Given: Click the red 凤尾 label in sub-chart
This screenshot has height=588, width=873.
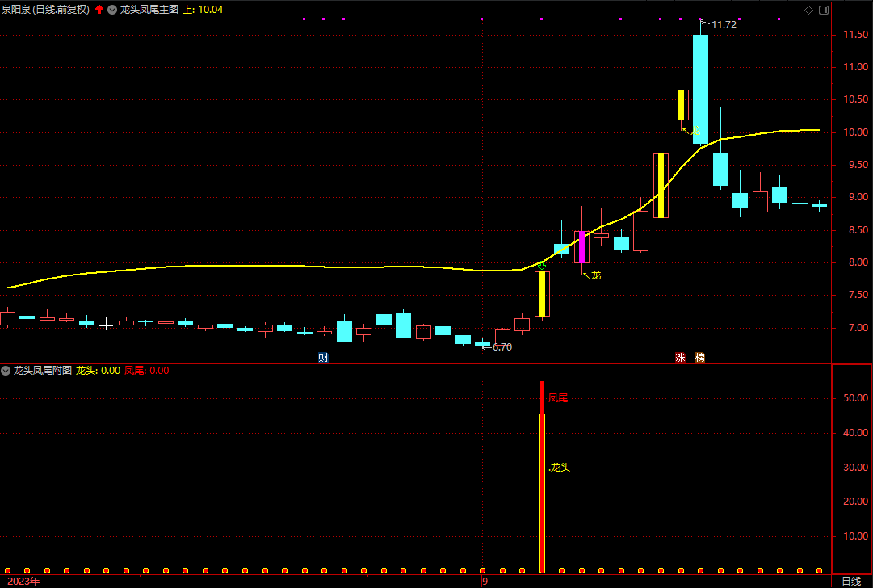Looking at the screenshot, I should (558, 398).
